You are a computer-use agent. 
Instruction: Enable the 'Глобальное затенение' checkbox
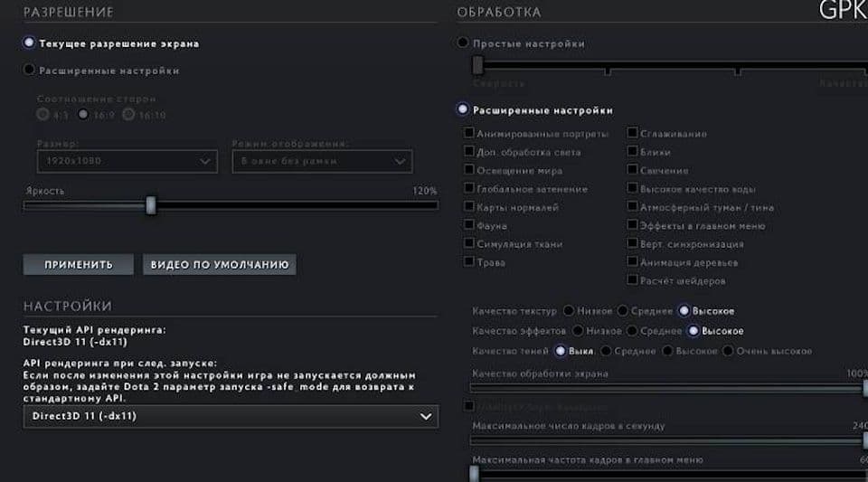469,189
